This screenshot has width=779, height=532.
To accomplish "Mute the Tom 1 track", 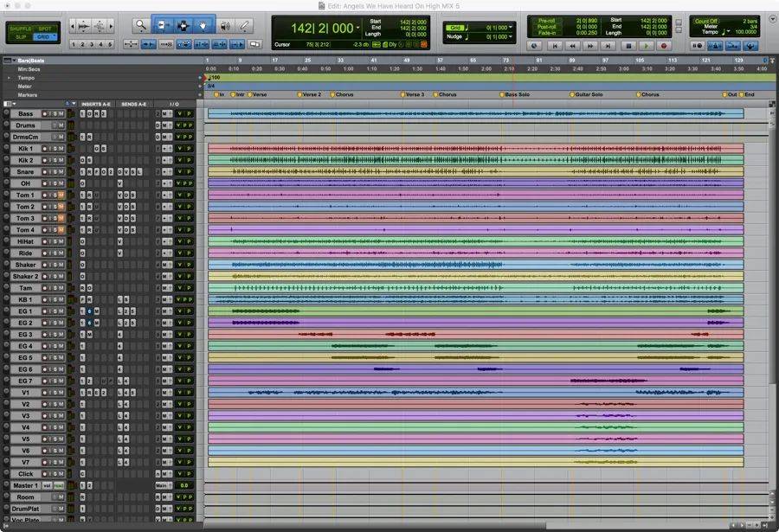I will (x=62, y=195).
